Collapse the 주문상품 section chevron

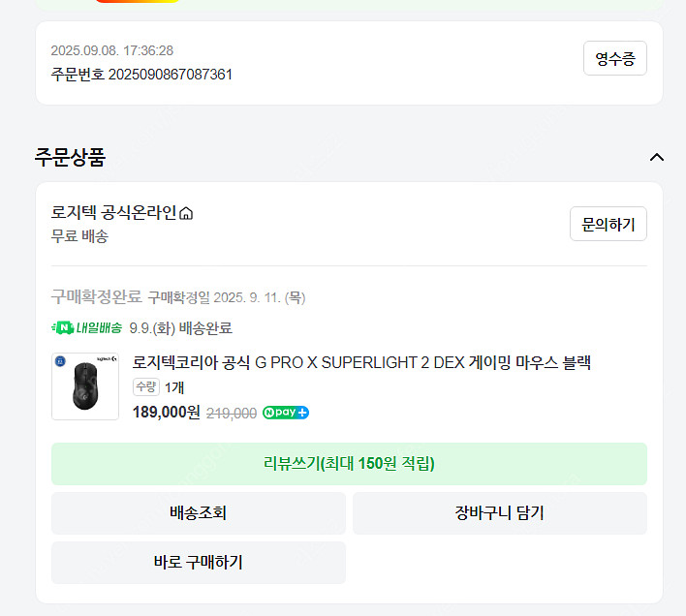[x=657, y=157]
